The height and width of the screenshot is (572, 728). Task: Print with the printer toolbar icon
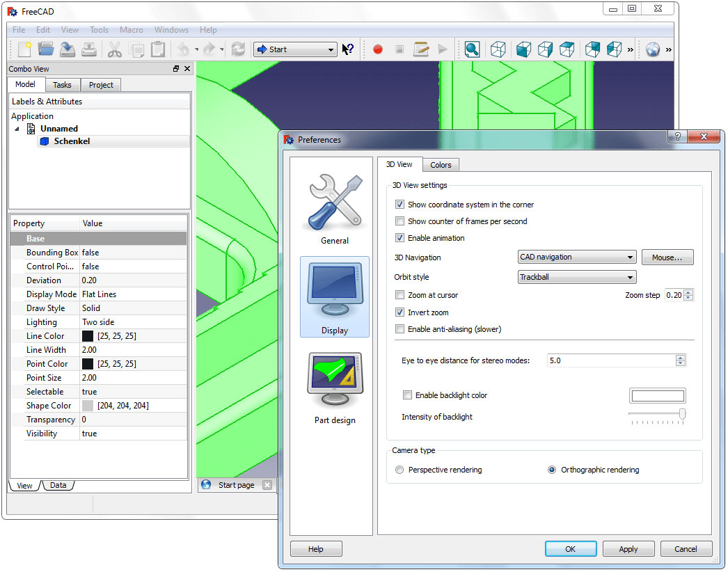pyautogui.click(x=89, y=49)
